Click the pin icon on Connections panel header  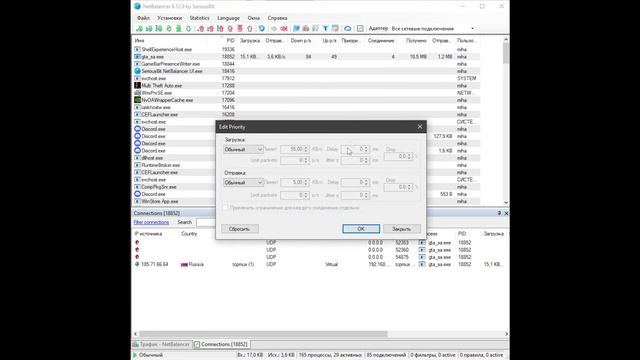(499, 213)
